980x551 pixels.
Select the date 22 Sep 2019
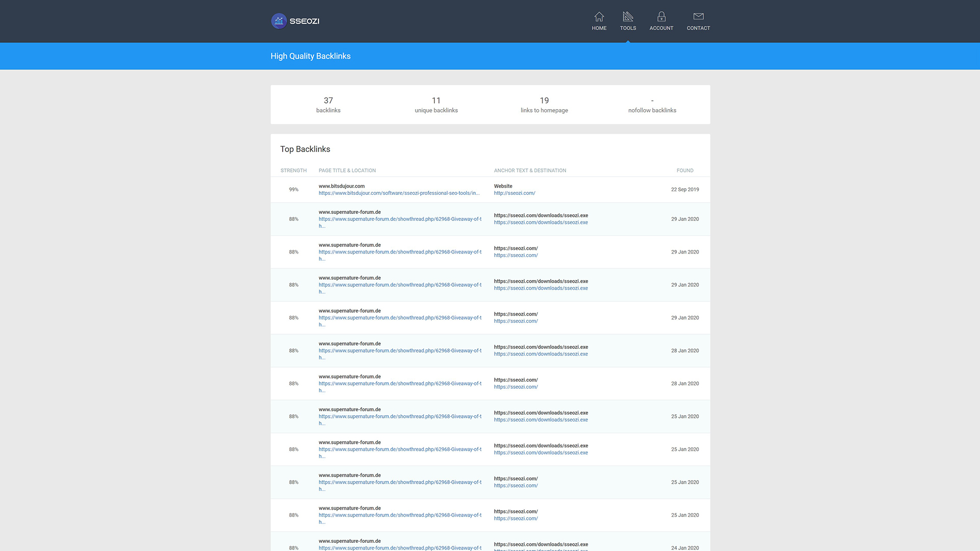click(685, 190)
